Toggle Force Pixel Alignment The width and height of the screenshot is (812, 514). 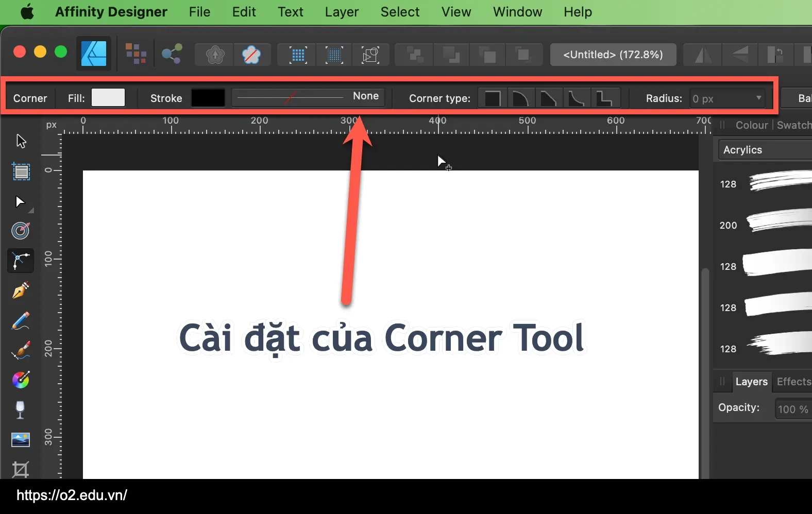coord(298,55)
